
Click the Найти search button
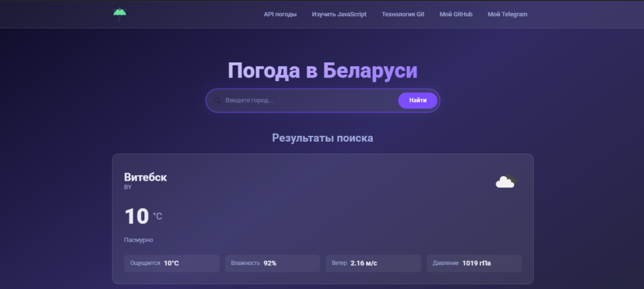pyautogui.click(x=418, y=100)
